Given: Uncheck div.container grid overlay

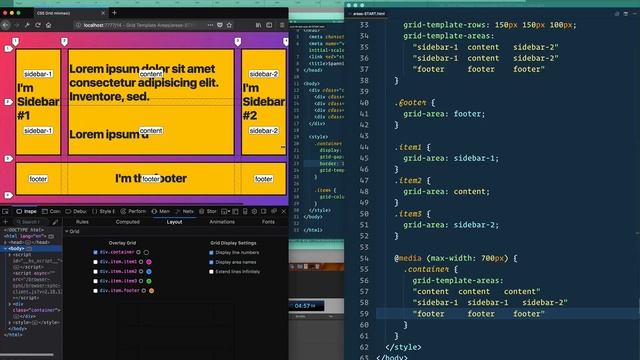Looking at the screenshot, I should click(96, 252).
